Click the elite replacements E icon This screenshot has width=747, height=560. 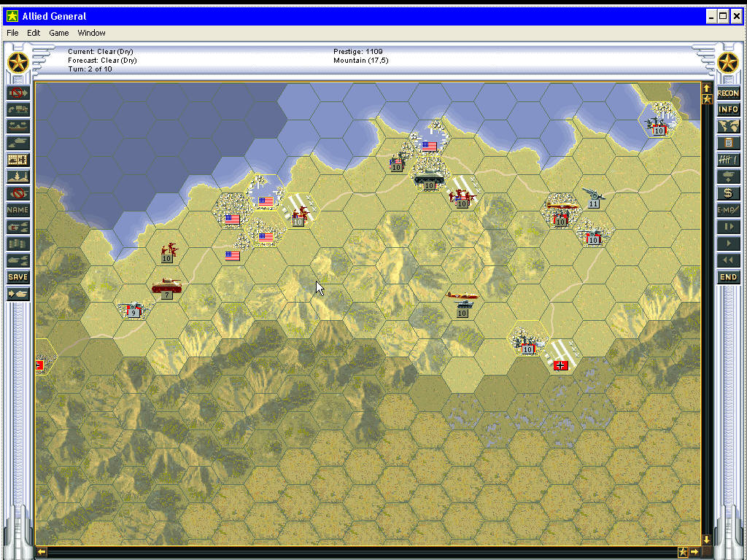[18, 227]
